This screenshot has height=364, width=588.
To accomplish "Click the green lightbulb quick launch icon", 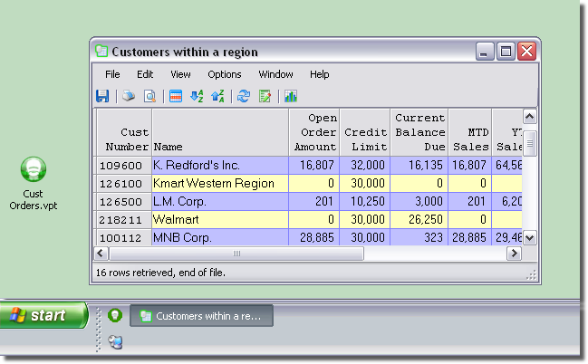I will click(x=115, y=315).
